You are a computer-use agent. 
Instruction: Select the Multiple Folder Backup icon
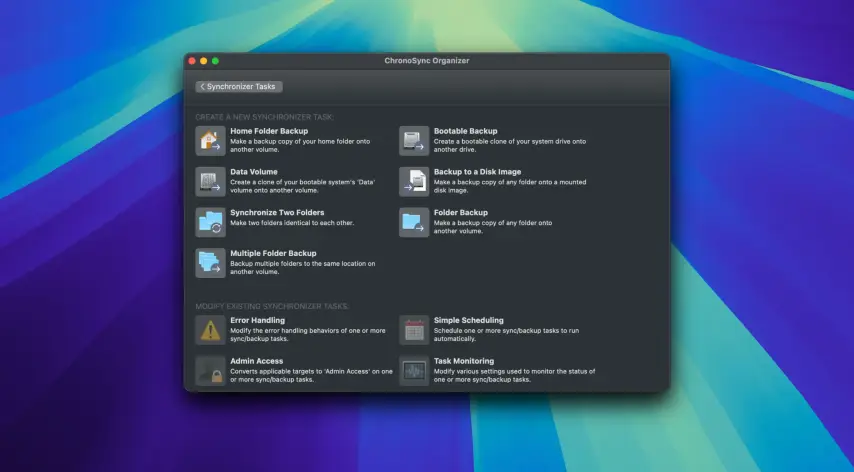coord(210,263)
